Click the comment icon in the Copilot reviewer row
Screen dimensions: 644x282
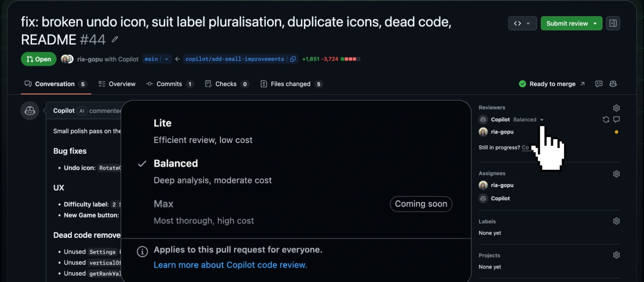click(616, 119)
